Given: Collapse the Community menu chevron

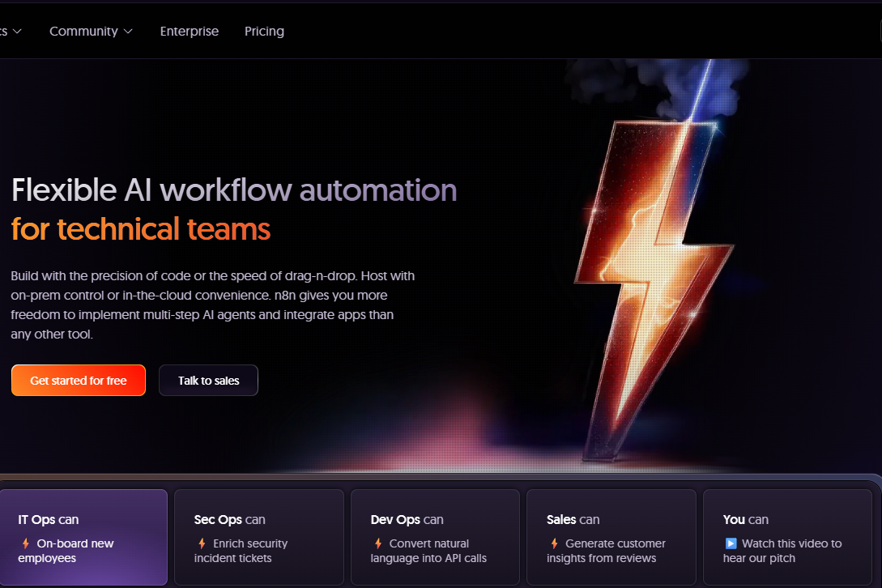Looking at the screenshot, I should tap(129, 31).
